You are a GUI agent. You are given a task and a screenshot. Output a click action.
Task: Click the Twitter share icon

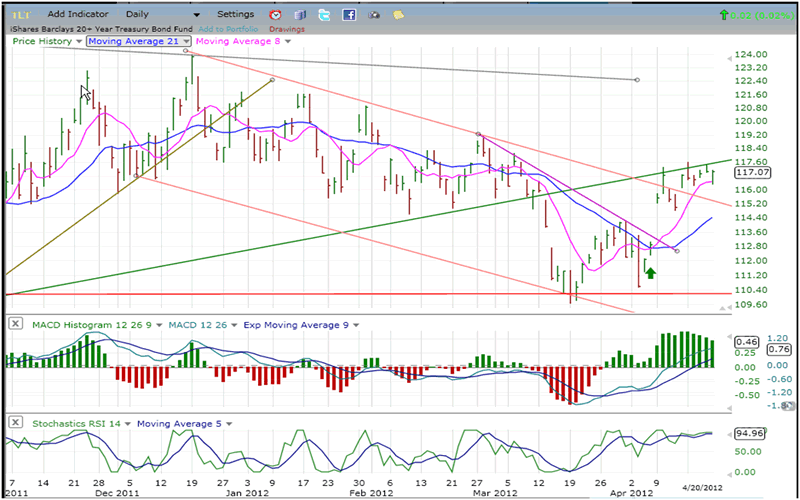click(324, 15)
